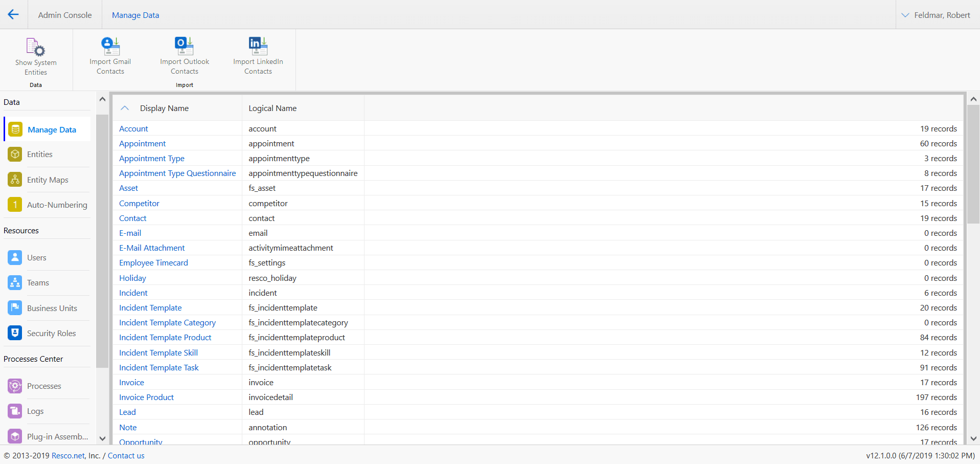This screenshot has height=464, width=980.
Task: Toggle Show System Entities
Action: [35, 56]
